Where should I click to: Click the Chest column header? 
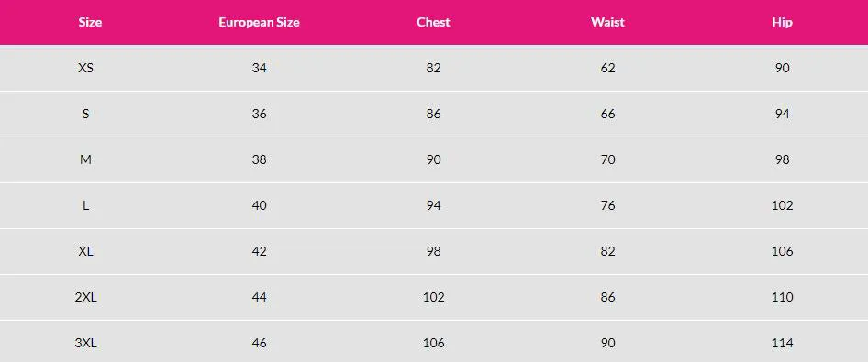pos(433,23)
